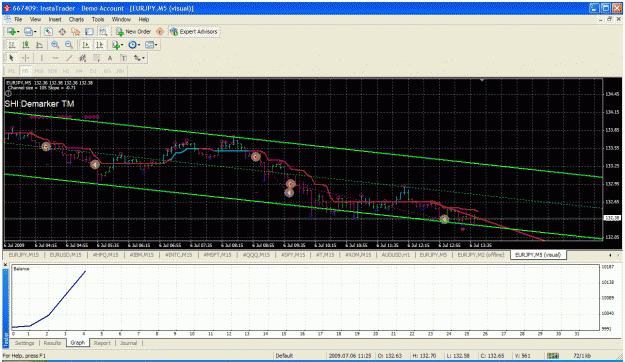Zoom in on the chart
This screenshot has width=625, height=362.
tap(55, 45)
